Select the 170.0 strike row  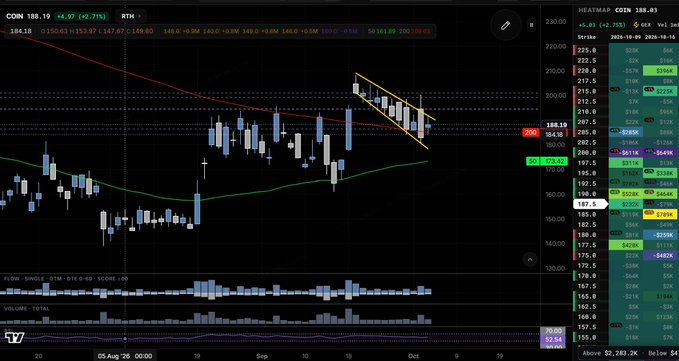click(x=626, y=276)
